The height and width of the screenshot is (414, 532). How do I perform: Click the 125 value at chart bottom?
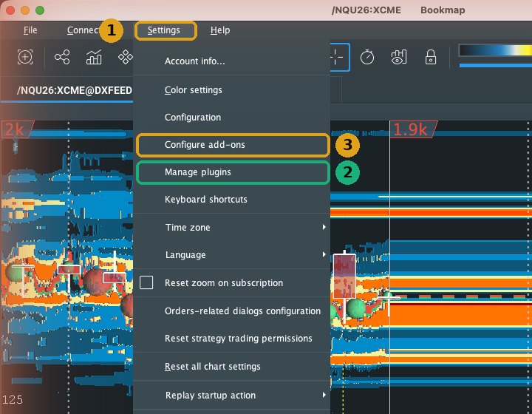coord(13,399)
